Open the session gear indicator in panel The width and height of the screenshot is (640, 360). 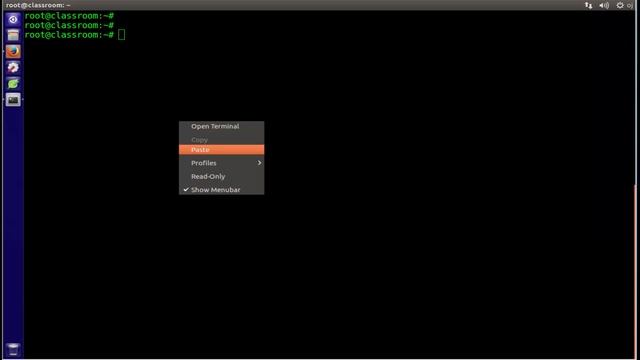pyautogui.click(x=620, y=5)
